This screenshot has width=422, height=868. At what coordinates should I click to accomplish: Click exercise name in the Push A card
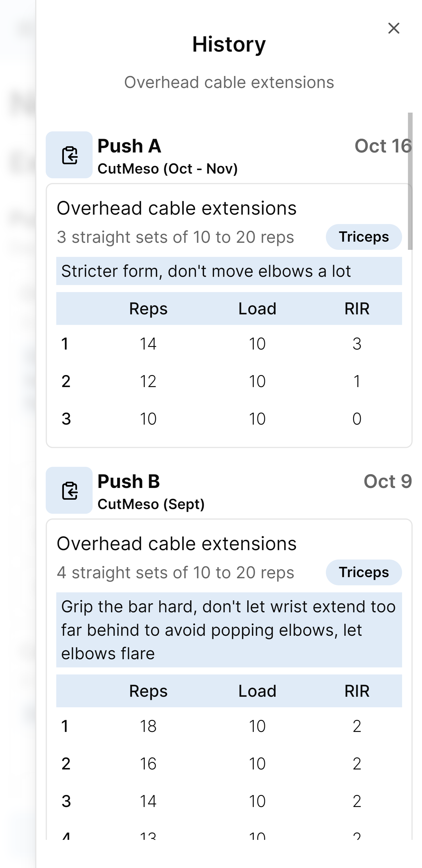176,208
